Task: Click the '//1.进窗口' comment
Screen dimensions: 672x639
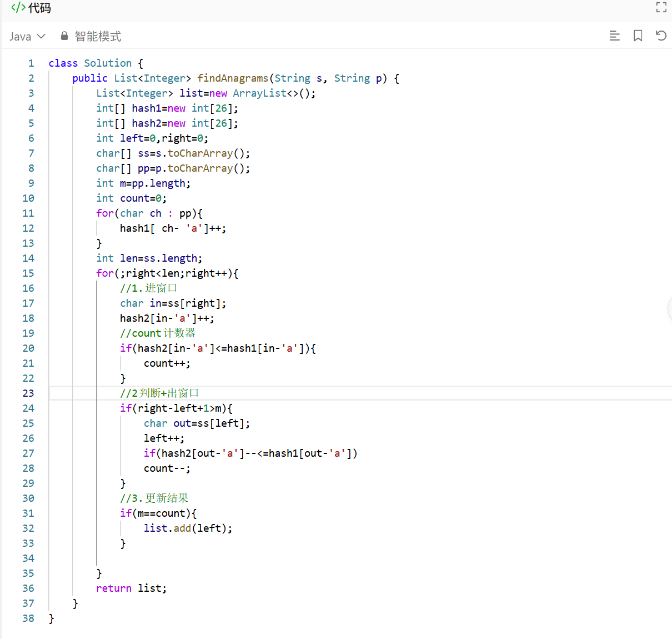Action: (149, 288)
